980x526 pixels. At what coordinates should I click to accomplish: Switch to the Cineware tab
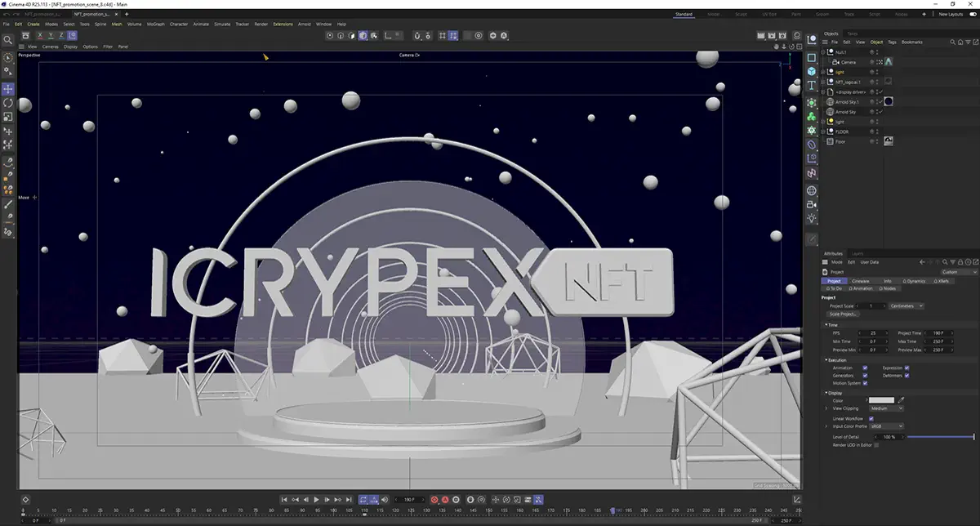(861, 281)
